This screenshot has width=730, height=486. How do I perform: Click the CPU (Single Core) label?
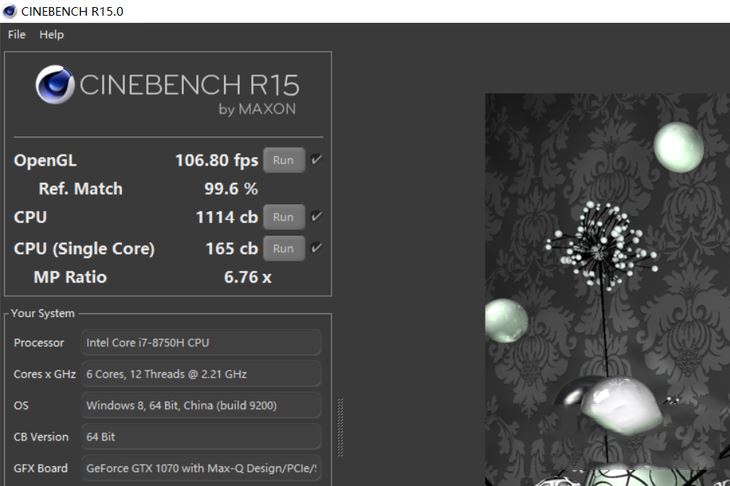click(x=84, y=249)
